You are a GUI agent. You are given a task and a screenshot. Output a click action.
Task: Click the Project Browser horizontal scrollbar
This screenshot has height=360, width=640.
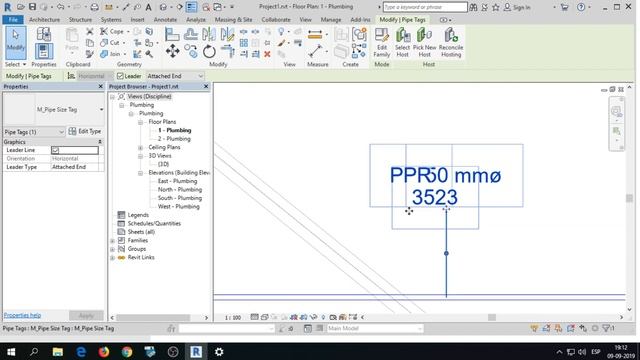153,318
